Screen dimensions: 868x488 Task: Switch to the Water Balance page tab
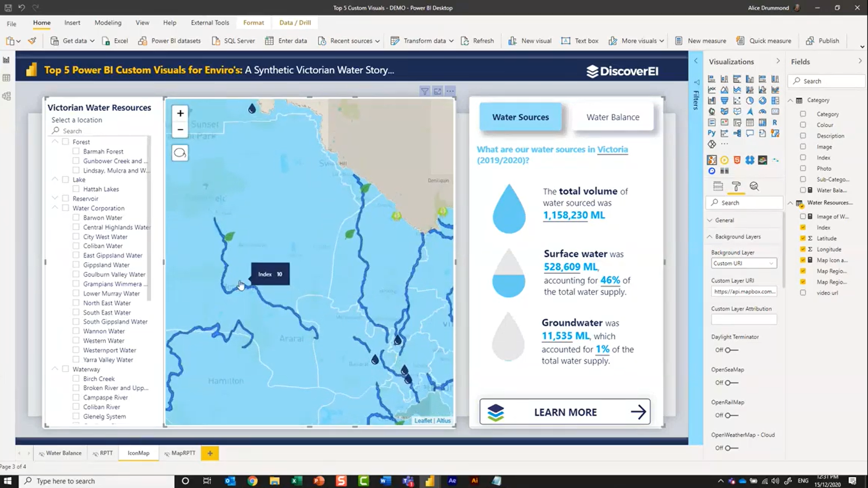(x=60, y=453)
